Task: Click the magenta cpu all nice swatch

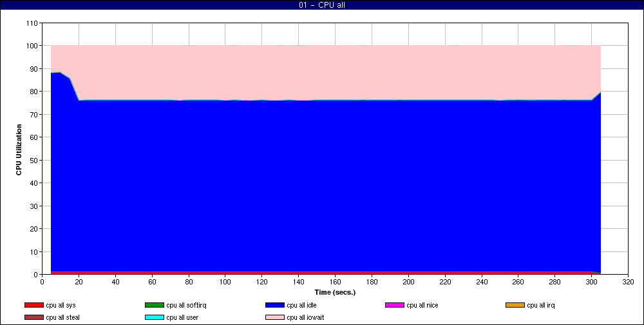Action: (395, 305)
